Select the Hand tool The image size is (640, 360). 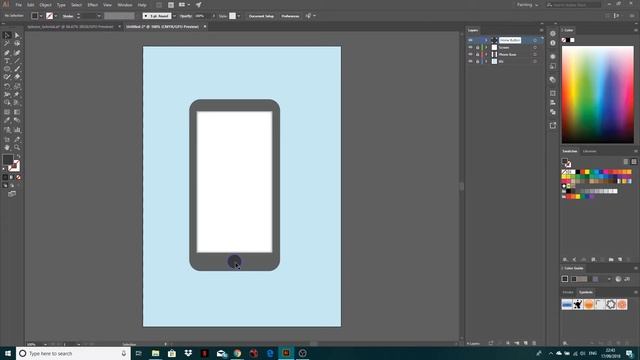click(7, 147)
